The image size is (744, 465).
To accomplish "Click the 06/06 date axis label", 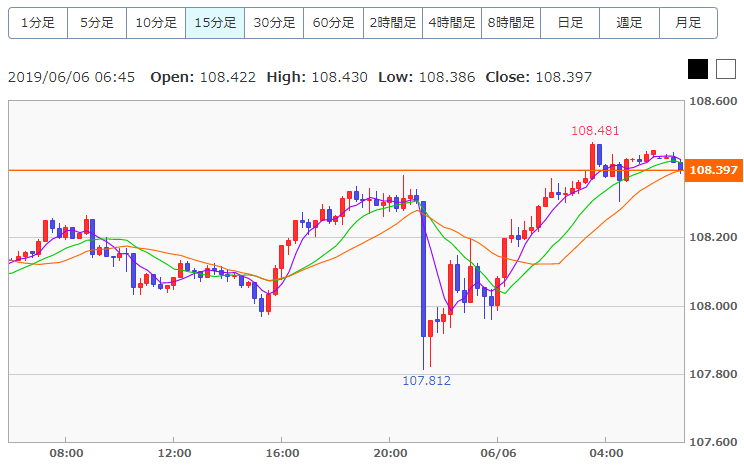I will (498, 453).
